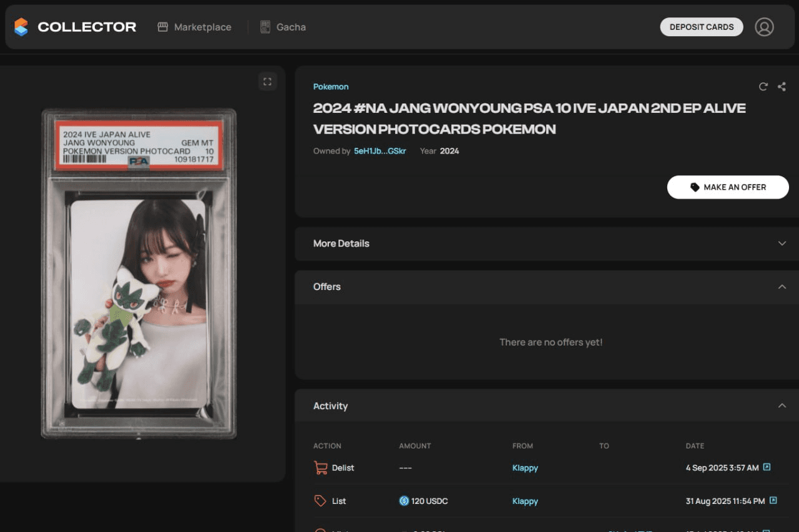Click the Gacha machine icon

(265, 27)
